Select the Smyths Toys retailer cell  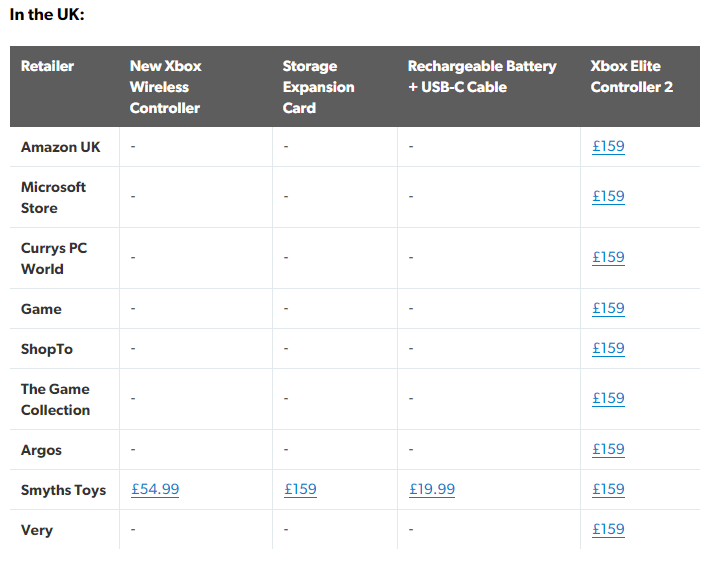point(63,490)
